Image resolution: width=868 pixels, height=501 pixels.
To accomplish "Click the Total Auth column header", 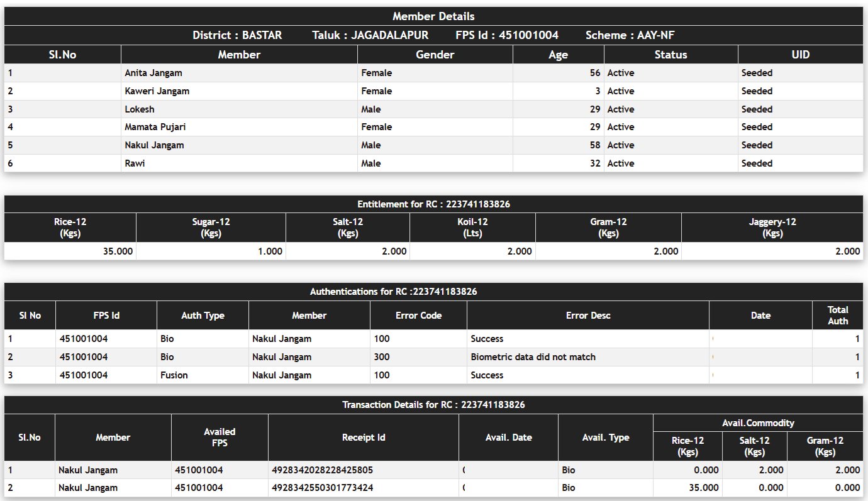I will point(838,316).
